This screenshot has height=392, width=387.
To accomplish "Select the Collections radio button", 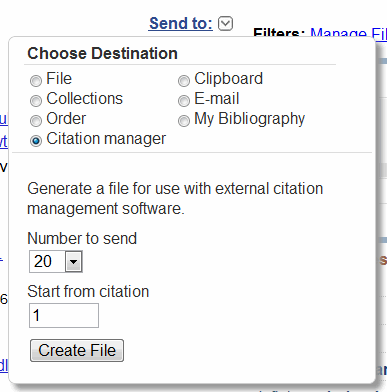I will click(x=36, y=101).
